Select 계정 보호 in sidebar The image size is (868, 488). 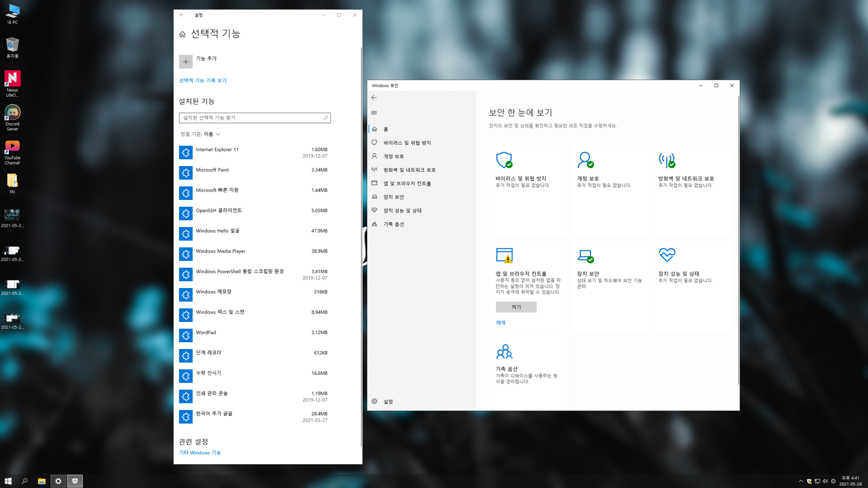[421, 156]
